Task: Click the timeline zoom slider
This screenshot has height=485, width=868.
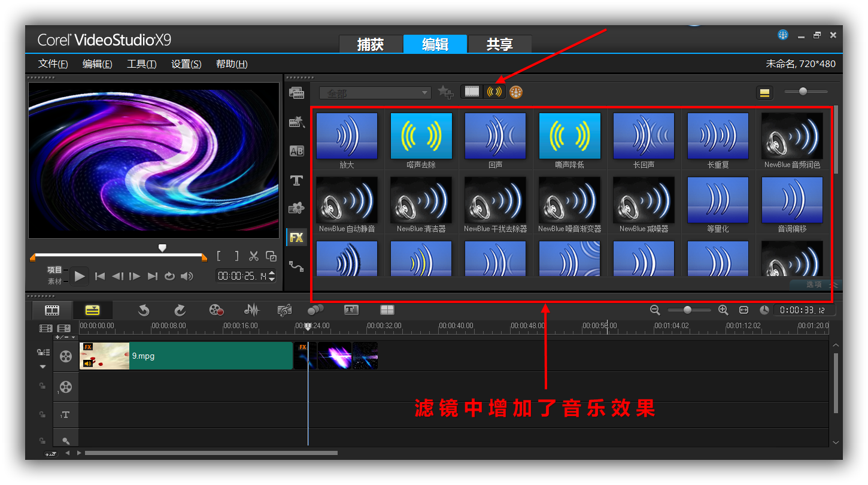Action: 688,310
